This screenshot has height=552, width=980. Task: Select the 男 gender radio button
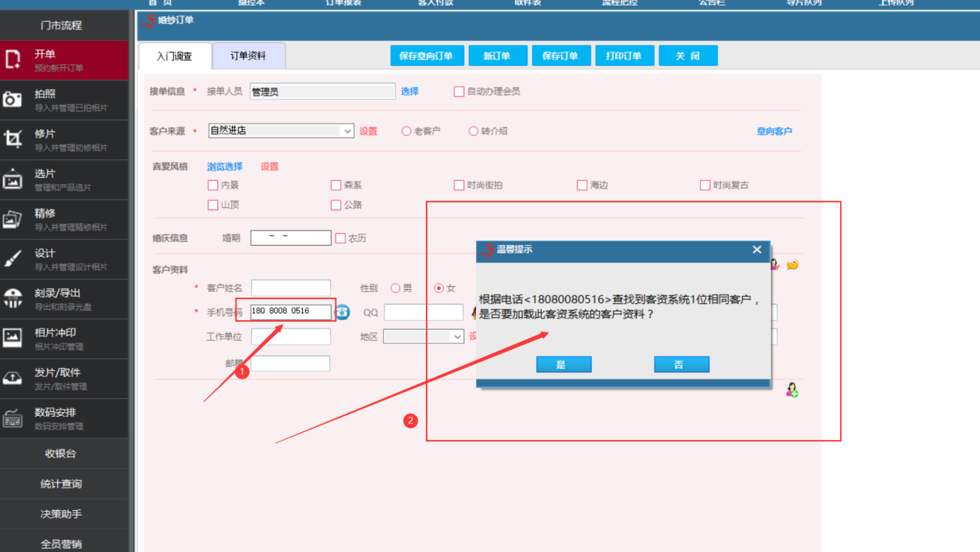pos(396,288)
